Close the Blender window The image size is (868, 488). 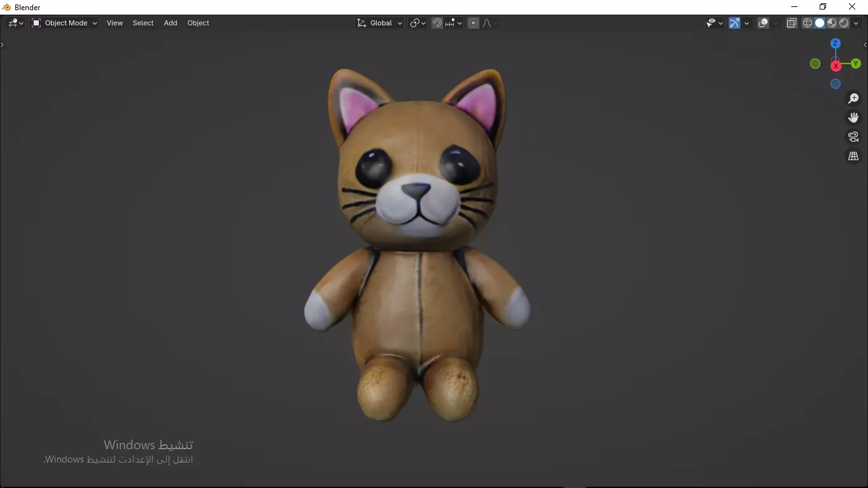click(x=852, y=7)
